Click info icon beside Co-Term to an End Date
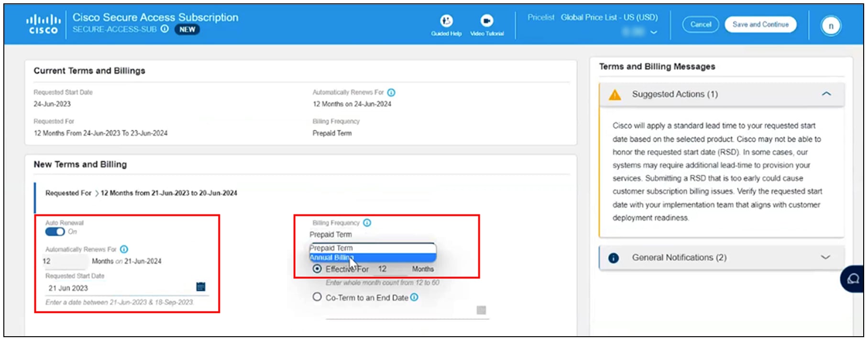Viewport: 868px width, 341px height. 414,298
